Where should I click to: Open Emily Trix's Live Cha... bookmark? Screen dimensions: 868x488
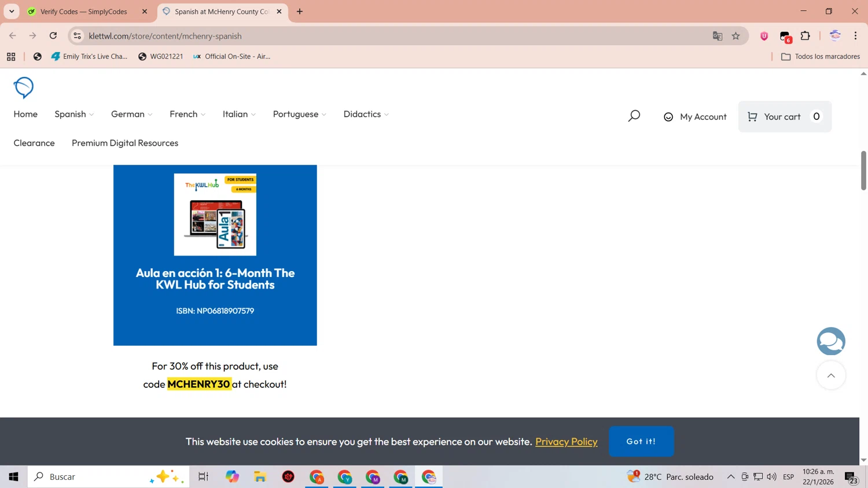[89, 57]
